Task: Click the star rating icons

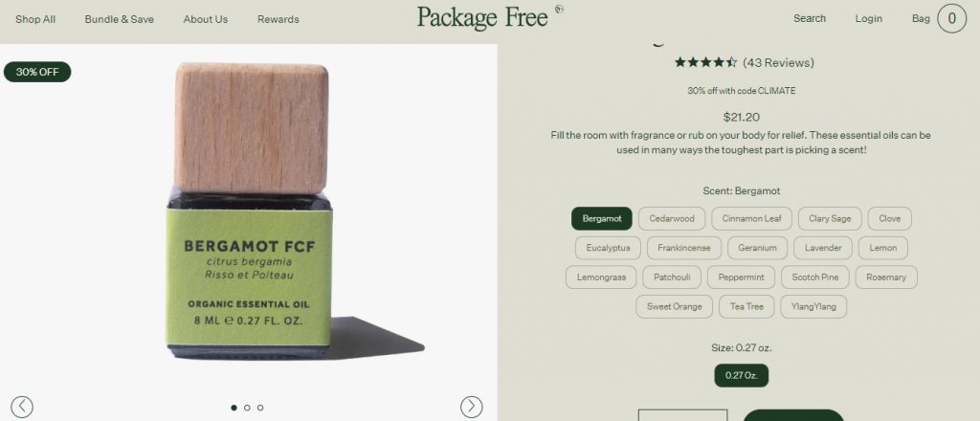Action: [705, 62]
